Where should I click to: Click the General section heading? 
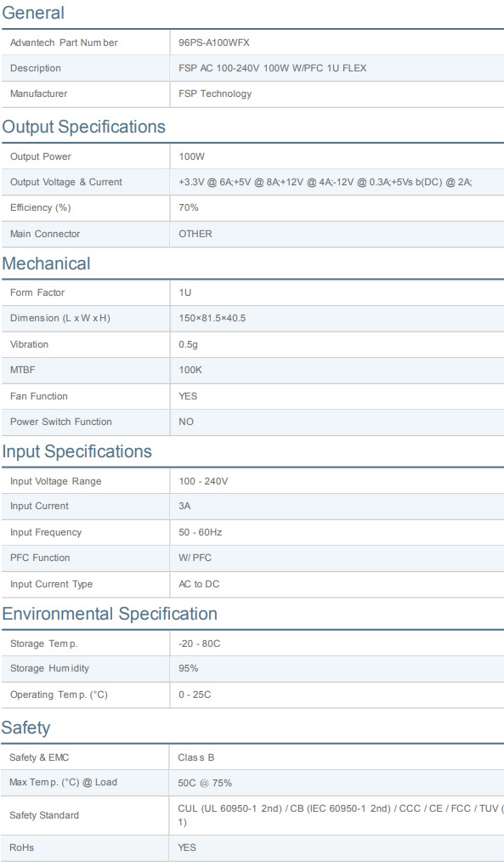pos(33,13)
